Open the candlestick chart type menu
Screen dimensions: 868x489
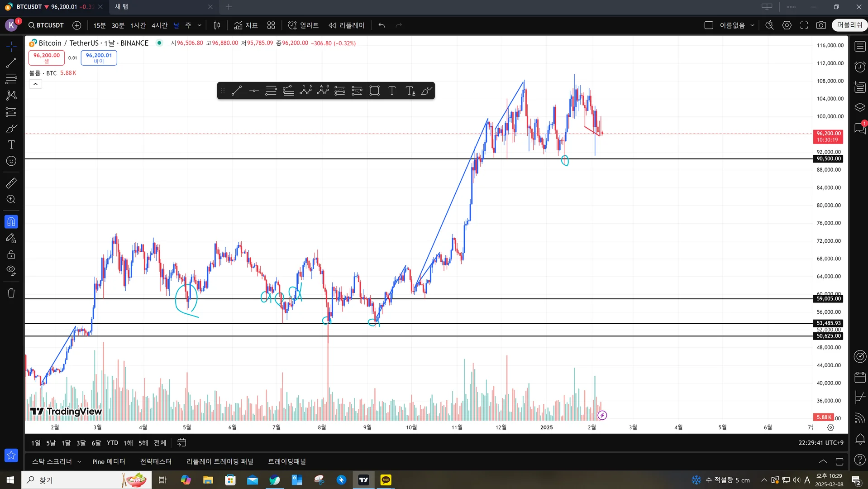pyautogui.click(x=217, y=25)
